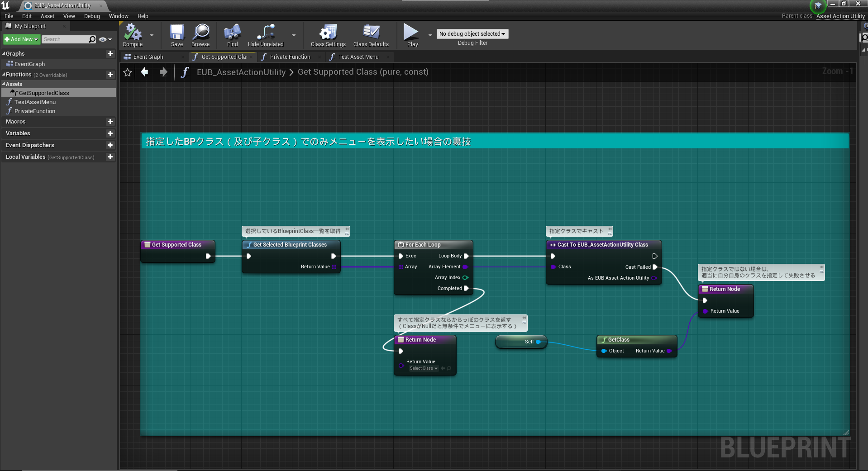Screen dimensions: 868x471
Task: Compile the blueprint
Action: pos(133,35)
